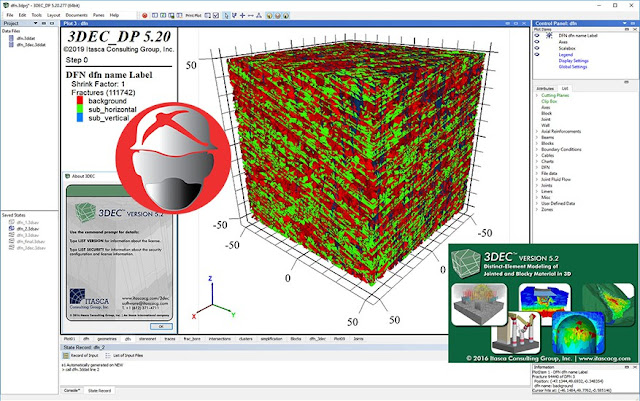This screenshot has height=401, width=640.
Task: Open the Layout menu
Action: tap(53, 15)
